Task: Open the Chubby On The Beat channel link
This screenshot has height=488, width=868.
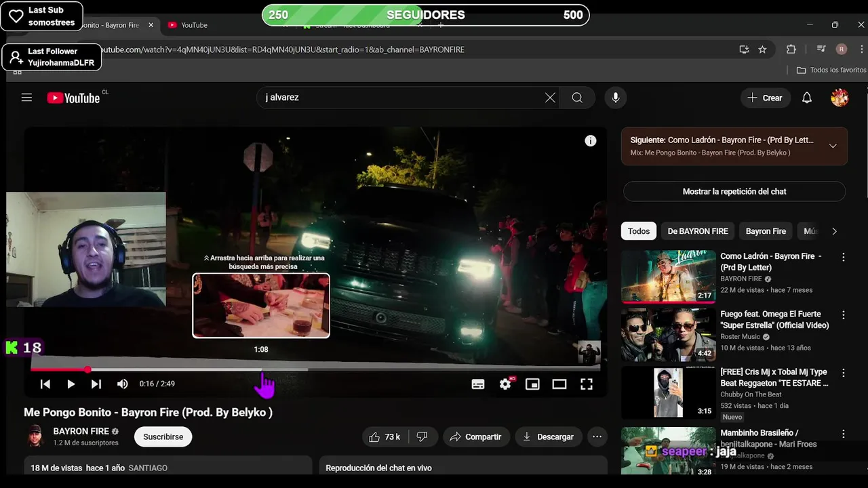Action: [751, 394]
